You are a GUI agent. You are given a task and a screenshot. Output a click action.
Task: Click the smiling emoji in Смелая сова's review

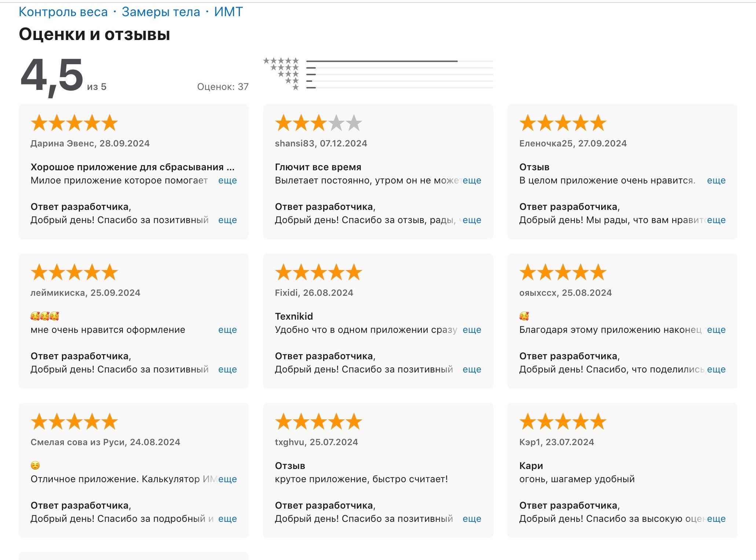pos(35,465)
